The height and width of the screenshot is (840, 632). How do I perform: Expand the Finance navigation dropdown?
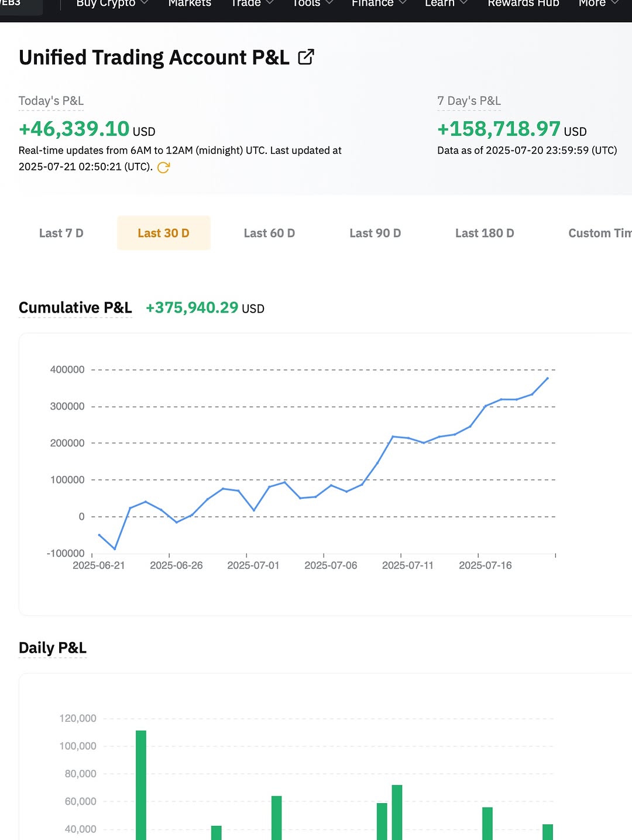pyautogui.click(x=379, y=4)
